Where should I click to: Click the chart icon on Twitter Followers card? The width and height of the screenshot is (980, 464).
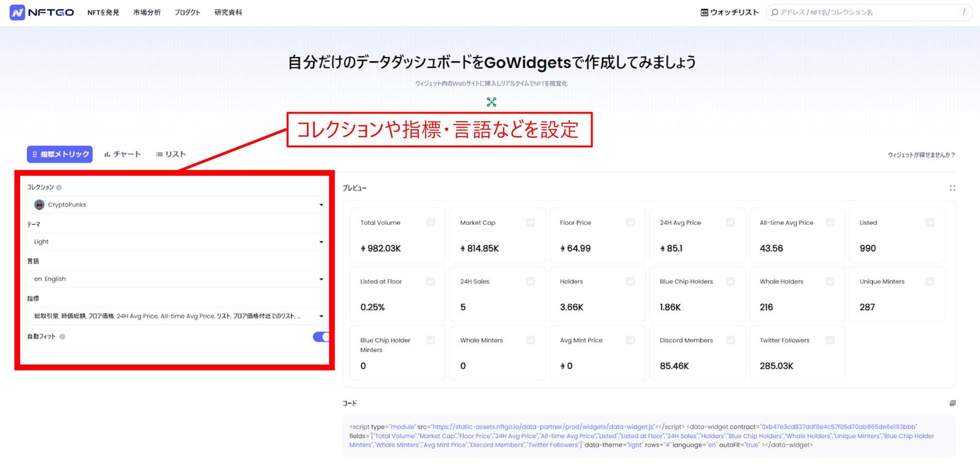830,340
